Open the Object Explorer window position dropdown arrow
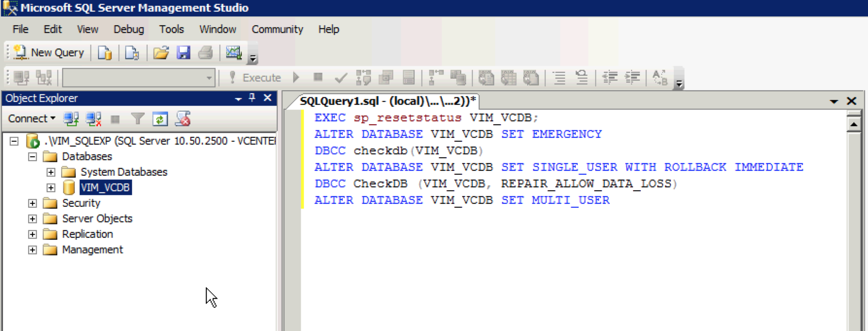Screen dimensions: 868x331 tap(238, 99)
